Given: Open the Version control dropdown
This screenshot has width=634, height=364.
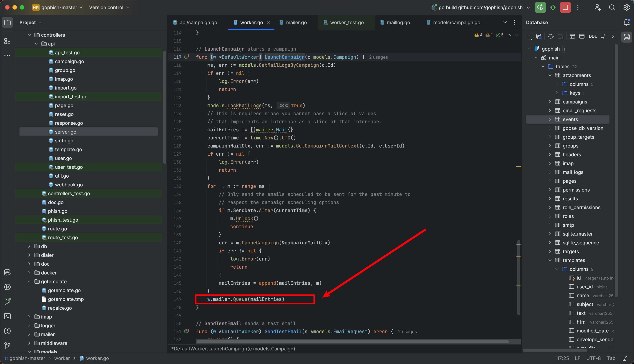Looking at the screenshot, I should 109,7.
